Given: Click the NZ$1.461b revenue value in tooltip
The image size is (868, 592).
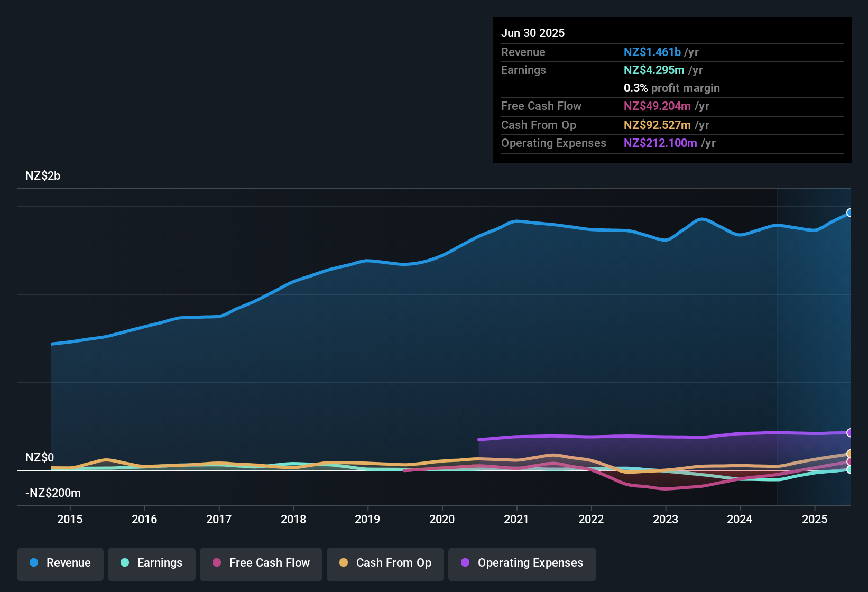Looking at the screenshot, I should pyautogui.click(x=652, y=52).
